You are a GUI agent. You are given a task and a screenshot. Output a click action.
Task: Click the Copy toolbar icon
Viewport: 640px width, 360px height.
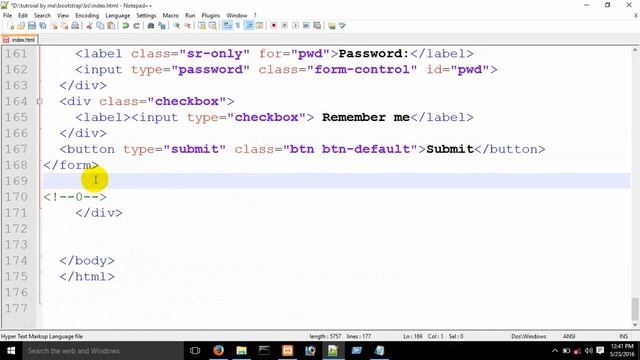pos(99,26)
